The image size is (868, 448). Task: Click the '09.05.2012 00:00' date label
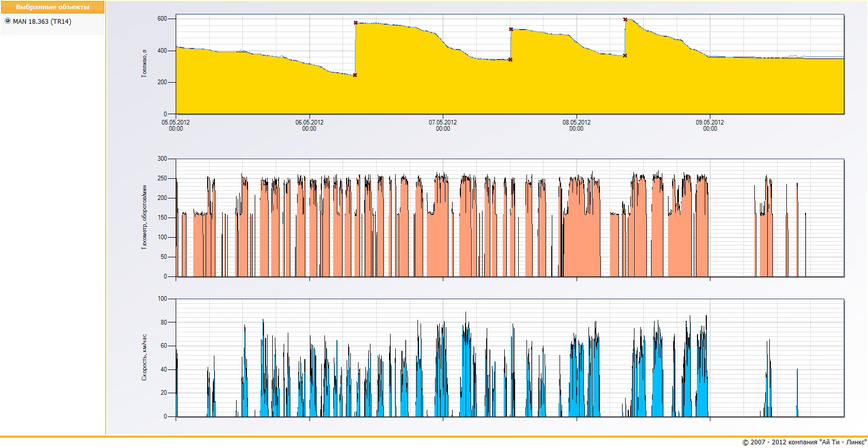tap(710, 126)
